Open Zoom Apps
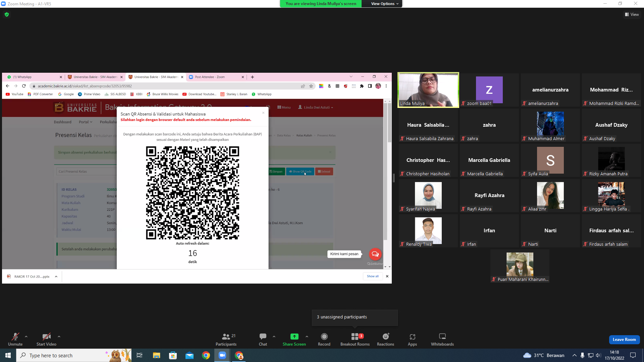Image resolution: width=644 pixels, height=362 pixels. coord(412,339)
